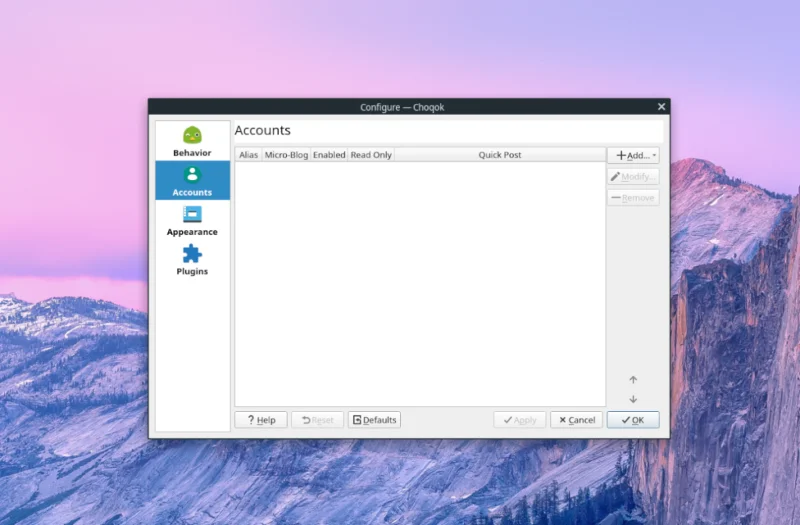Click the Enabled column header
800x525 pixels.
329,155
